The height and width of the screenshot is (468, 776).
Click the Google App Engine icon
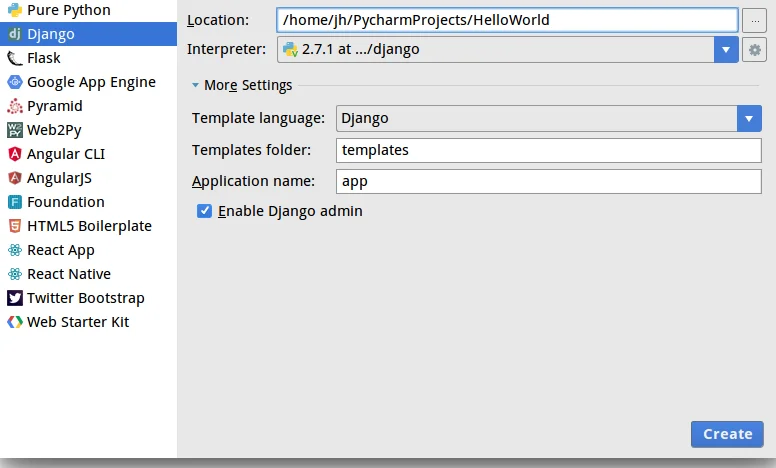click(x=15, y=82)
